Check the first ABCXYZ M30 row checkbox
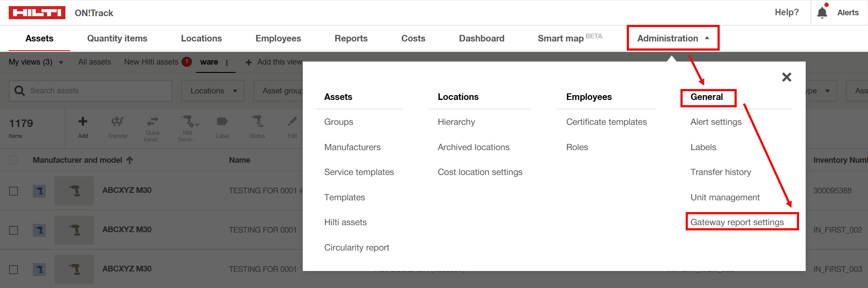The width and height of the screenshot is (868, 288). [14, 191]
